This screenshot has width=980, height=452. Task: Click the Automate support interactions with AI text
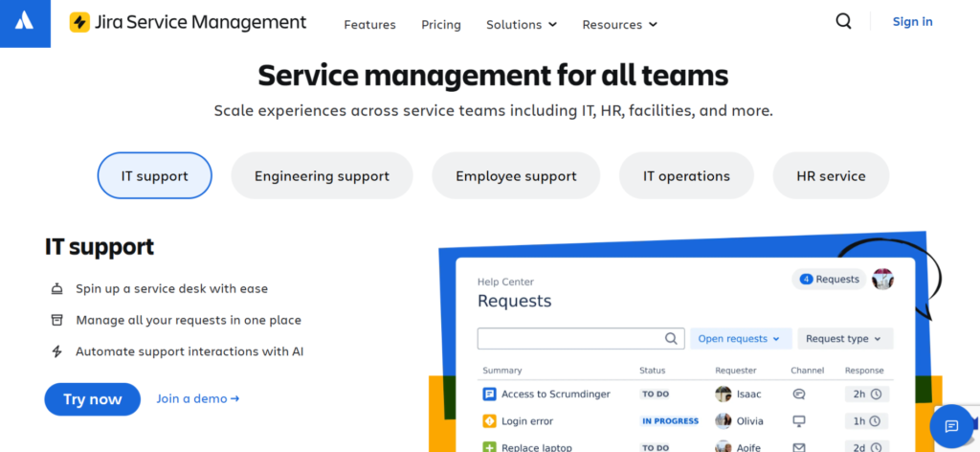pyautogui.click(x=190, y=351)
